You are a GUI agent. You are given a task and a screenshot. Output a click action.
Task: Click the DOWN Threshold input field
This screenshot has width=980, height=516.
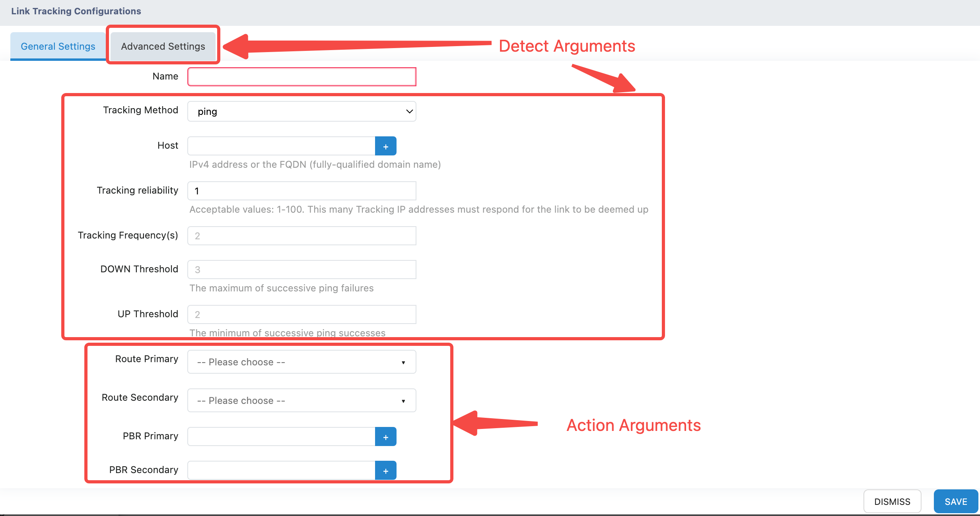click(301, 270)
